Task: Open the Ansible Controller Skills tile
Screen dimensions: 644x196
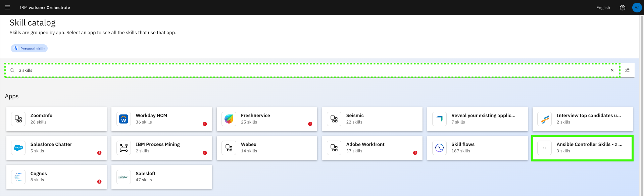Action: (582, 148)
